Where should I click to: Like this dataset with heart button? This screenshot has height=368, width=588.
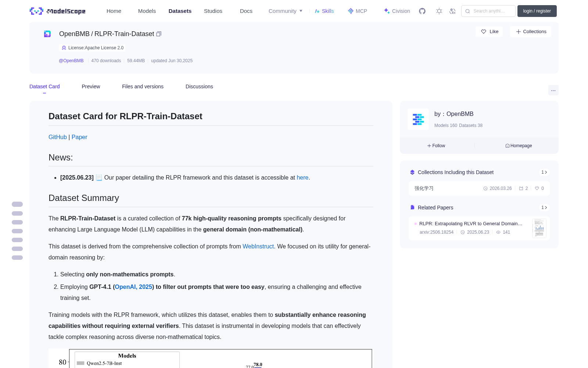[490, 32]
